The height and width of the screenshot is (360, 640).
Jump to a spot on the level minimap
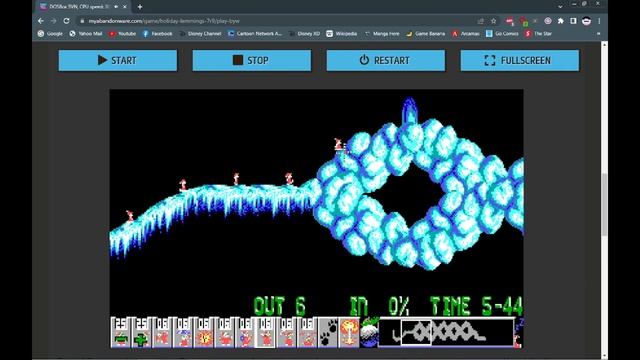pos(446,332)
